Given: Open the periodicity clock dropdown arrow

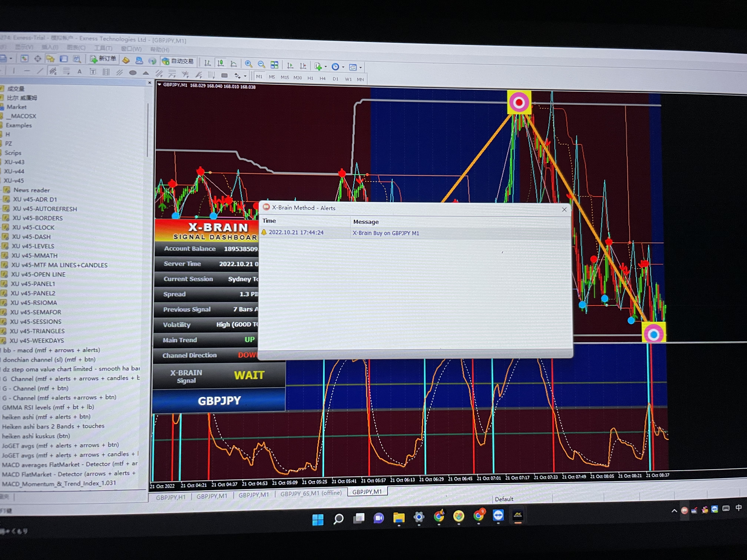Looking at the screenshot, I should click(x=343, y=67).
